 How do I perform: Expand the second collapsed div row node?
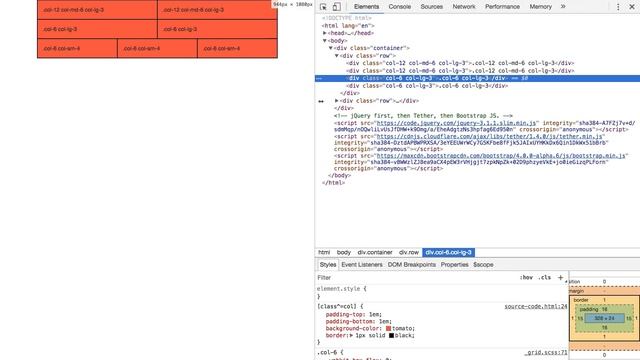[x=337, y=101]
